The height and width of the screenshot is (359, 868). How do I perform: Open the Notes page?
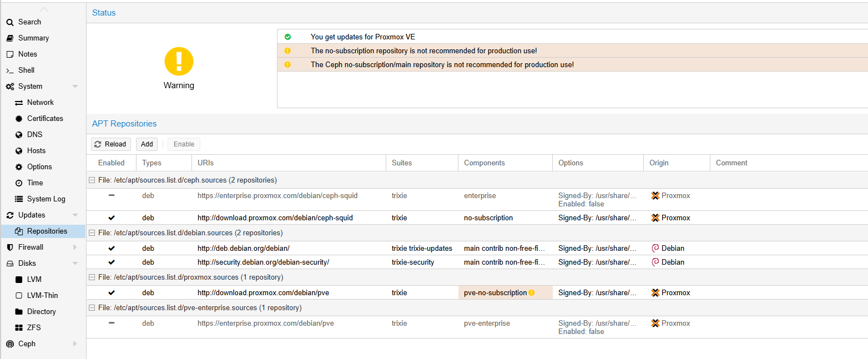(43, 54)
